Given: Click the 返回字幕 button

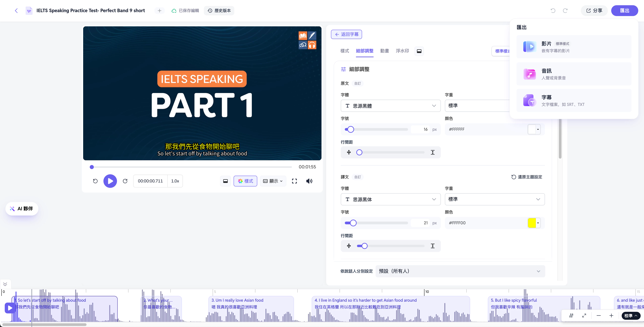Looking at the screenshot, I should click(346, 34).
